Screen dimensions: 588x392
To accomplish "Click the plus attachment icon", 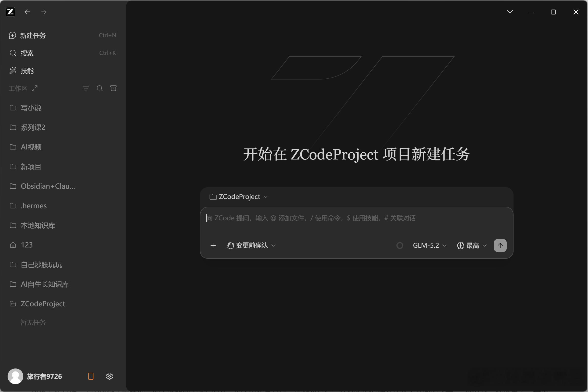I will pos(213,245).
